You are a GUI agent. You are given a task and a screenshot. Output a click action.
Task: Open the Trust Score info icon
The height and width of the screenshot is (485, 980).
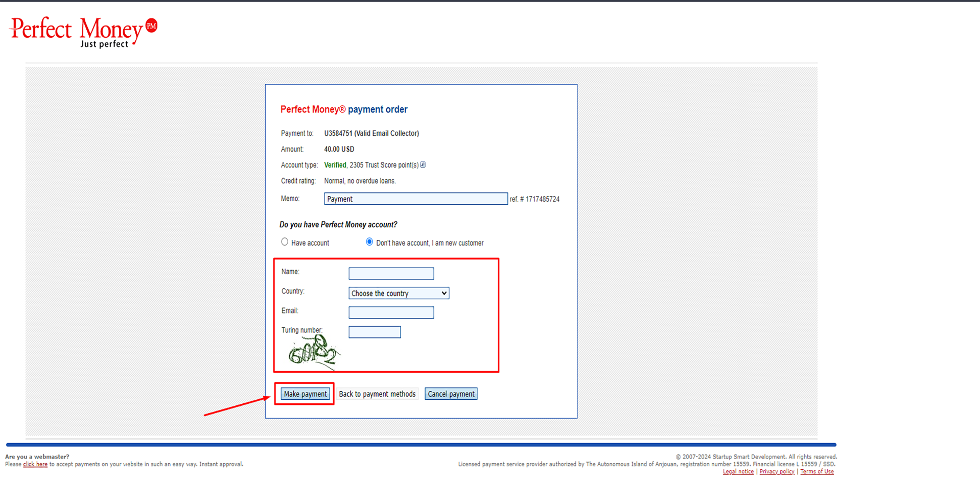click(x=423, y=165)
